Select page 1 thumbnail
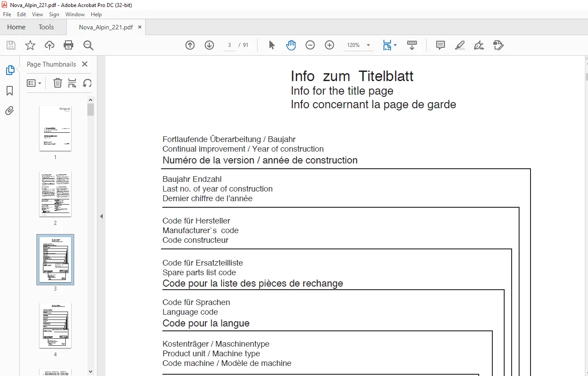Screen dimensions: 588x376 tap(55, 128)
